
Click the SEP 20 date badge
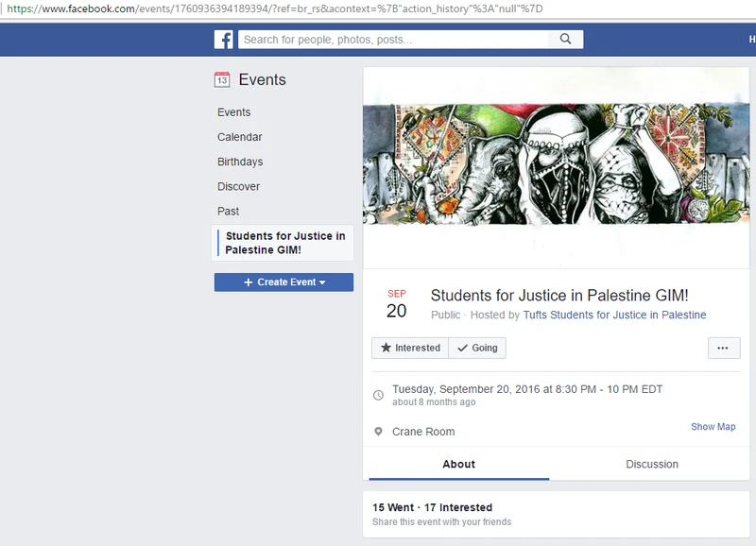pos(396,305)
